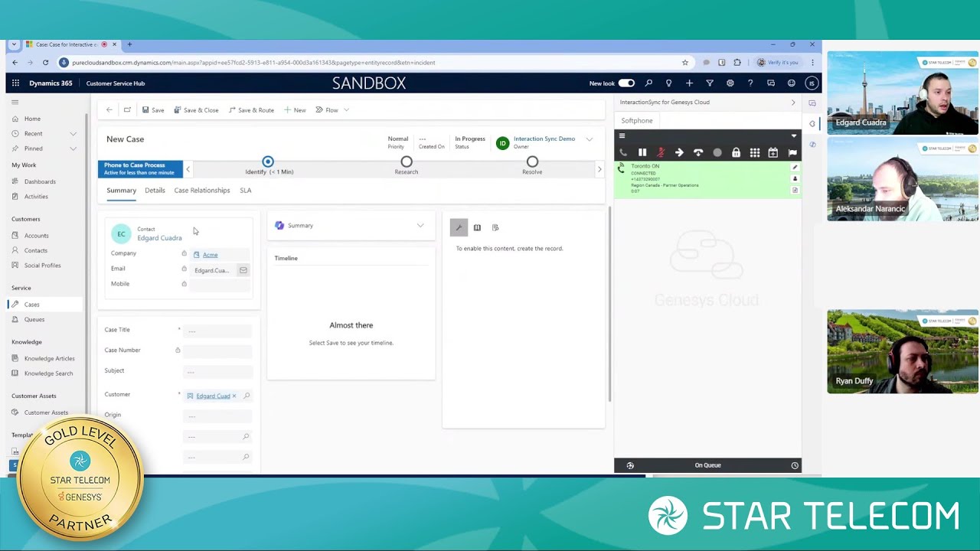
Task: Toggle the New look switch
Action: pos(626,83)
